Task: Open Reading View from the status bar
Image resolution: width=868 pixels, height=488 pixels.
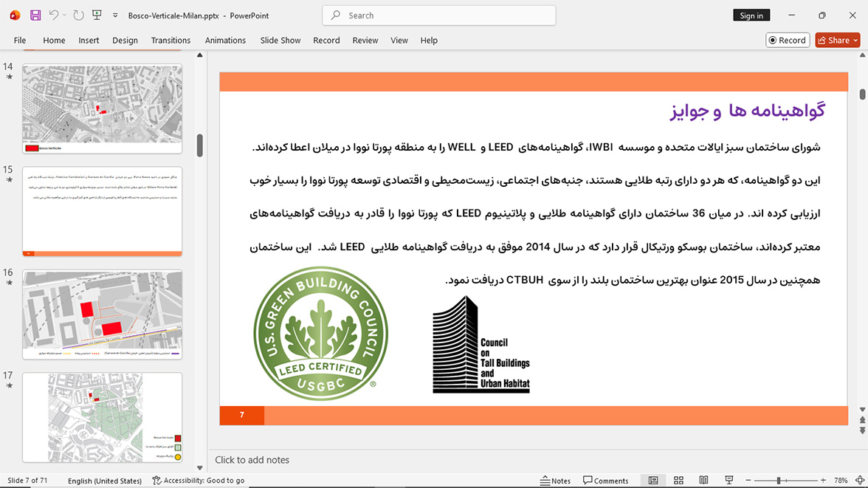Action: coord(703,480)
